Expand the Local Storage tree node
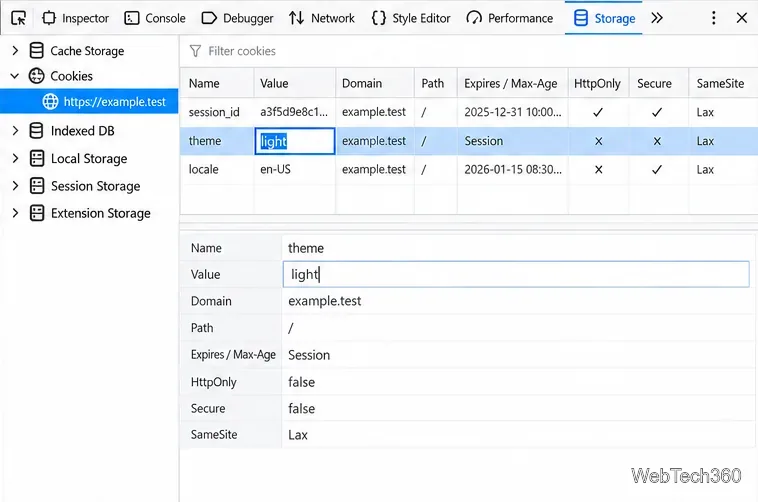 [x=15, y=158]
